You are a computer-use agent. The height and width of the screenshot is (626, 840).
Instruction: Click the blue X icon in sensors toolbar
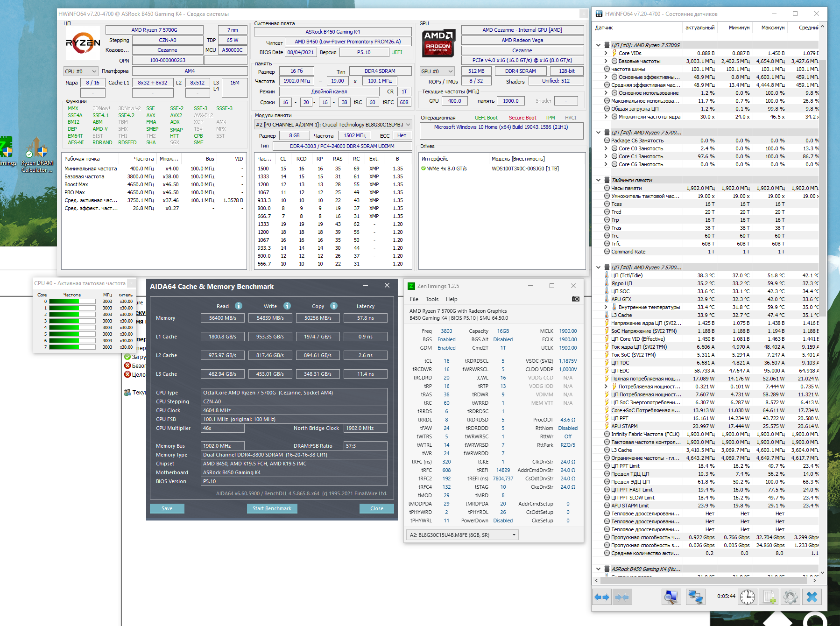point(812,597)
